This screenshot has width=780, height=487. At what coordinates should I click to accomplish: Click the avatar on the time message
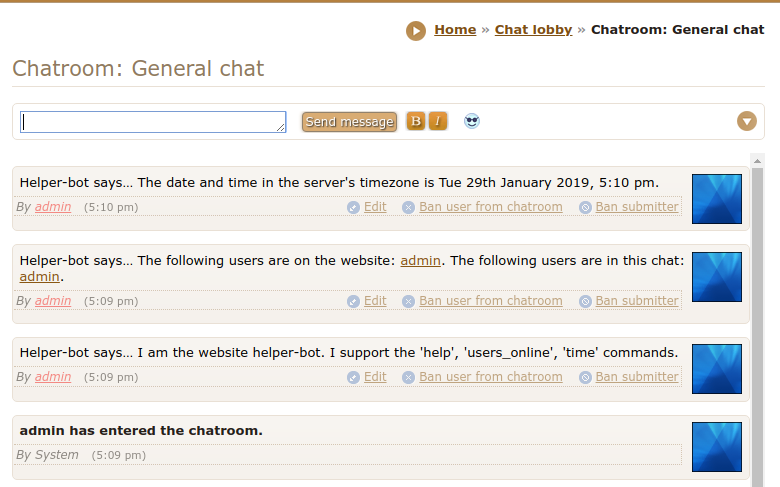(x=716, y=199)
